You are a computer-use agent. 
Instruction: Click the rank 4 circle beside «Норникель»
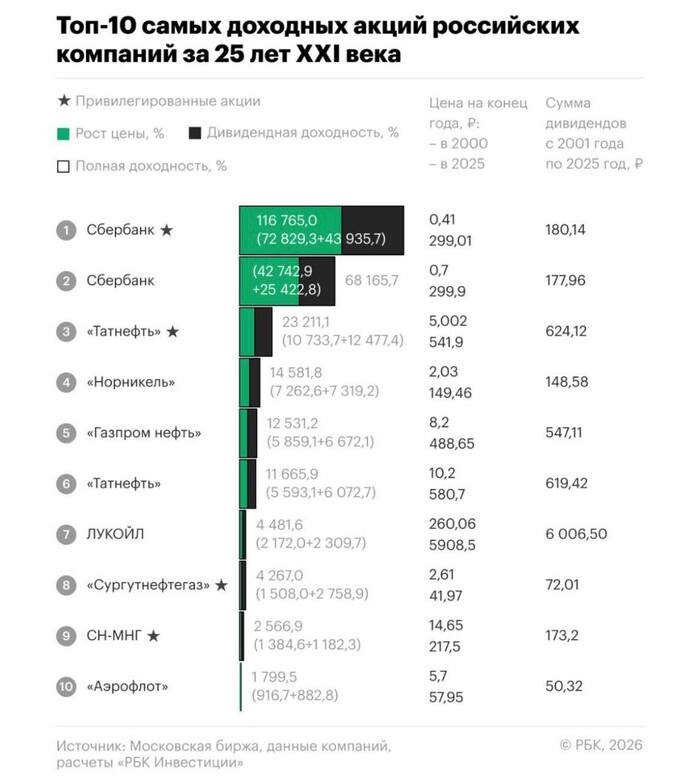click(66, 382)
